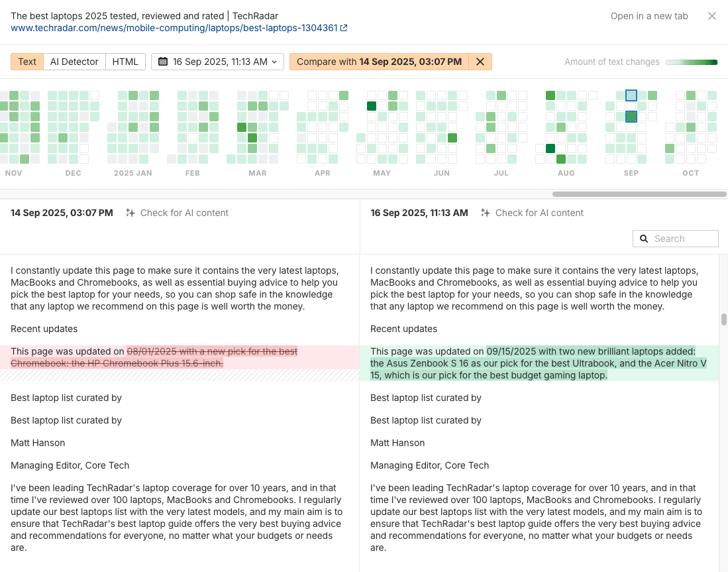Adjust the 'Amount of text changes' slider
Viewport: 728px width, 572px height.
(692, 61)
